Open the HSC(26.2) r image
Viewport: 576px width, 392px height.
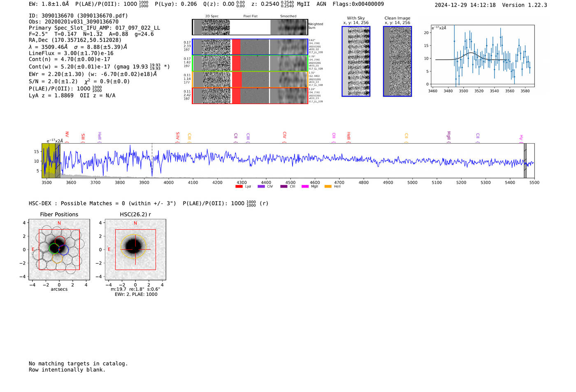click(135, 250)
